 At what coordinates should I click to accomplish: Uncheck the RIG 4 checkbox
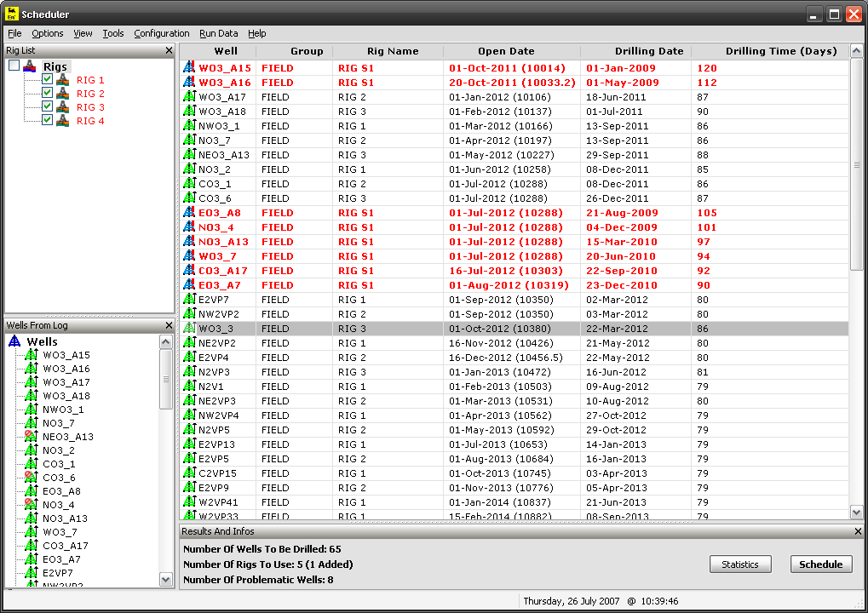pos(48,121)
